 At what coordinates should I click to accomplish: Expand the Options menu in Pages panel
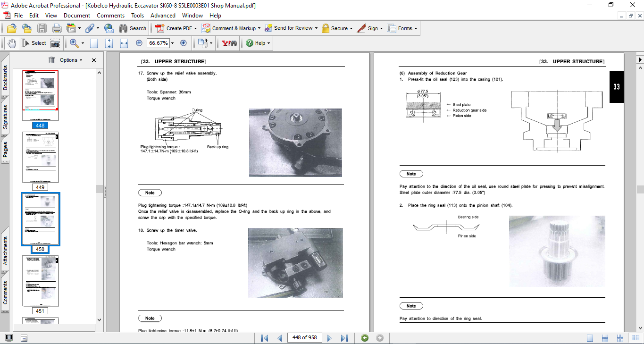click(x=71, y=60)
